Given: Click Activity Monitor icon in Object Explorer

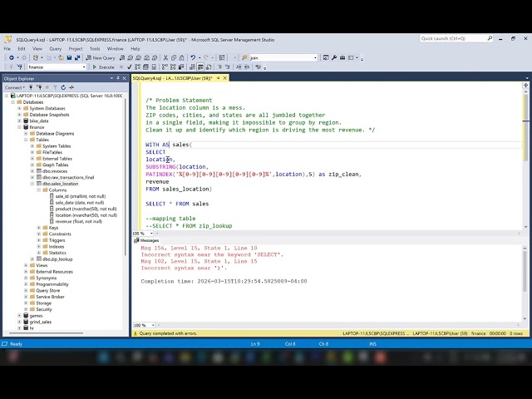Looking at the screenshot, I should click(71, 87).
